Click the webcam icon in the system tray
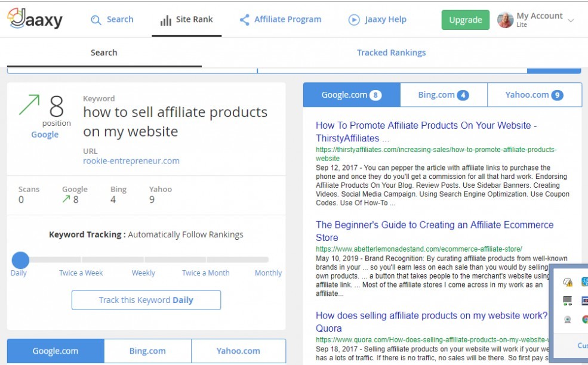The width and height of the screenshot is (588, 365). tap(567, 320)
